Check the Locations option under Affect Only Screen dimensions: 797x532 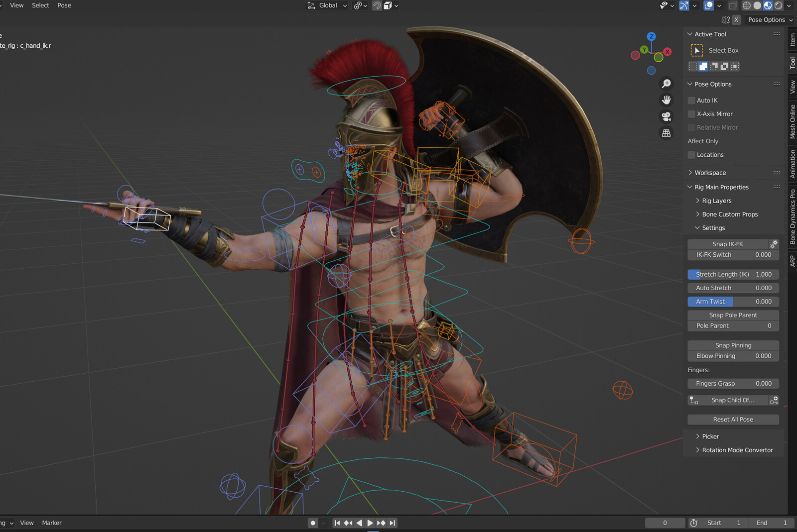pos(691,155)
